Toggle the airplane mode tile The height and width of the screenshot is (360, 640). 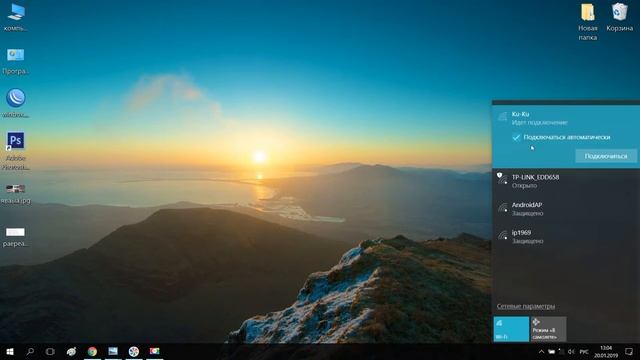[548, 329]
